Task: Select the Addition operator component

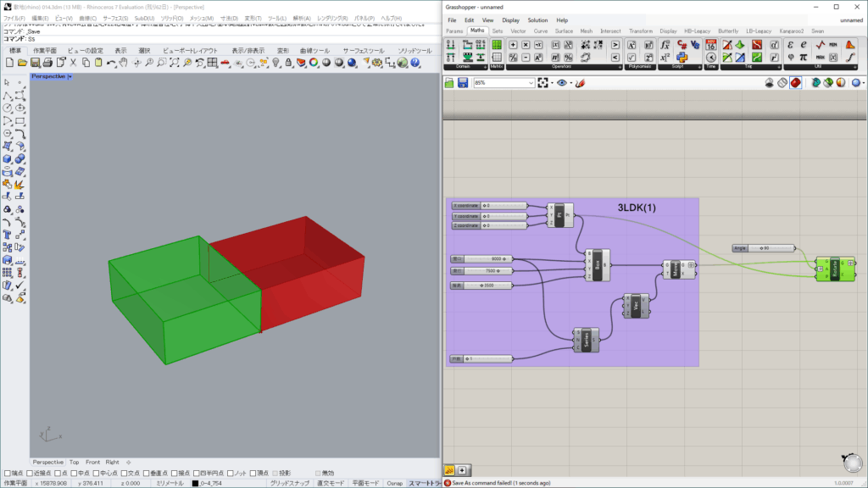Action: pyautogui.click(x=513, y=44)
